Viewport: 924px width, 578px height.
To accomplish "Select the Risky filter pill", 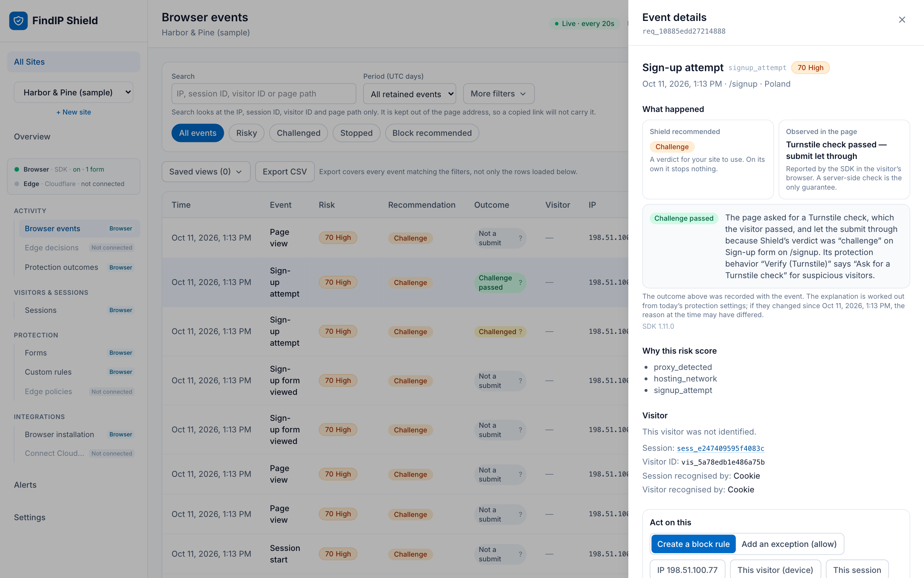I will pyautogui.click(x=246, y=133).
